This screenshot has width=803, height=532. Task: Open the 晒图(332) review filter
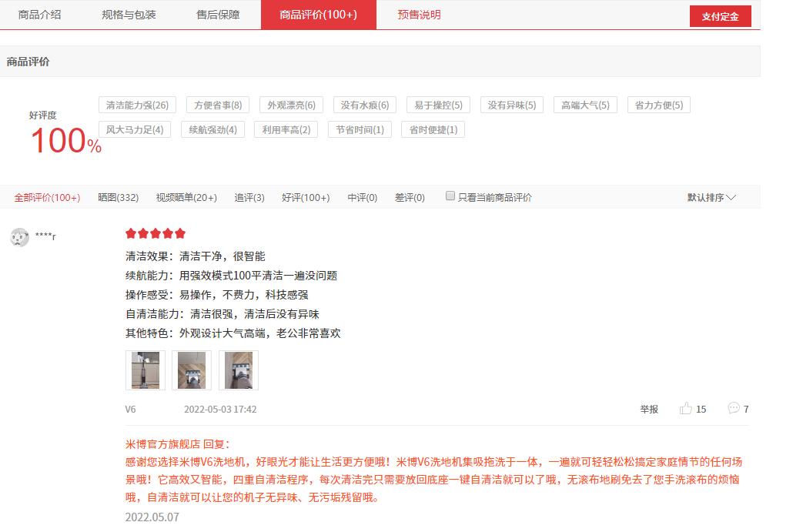point(118,197)
